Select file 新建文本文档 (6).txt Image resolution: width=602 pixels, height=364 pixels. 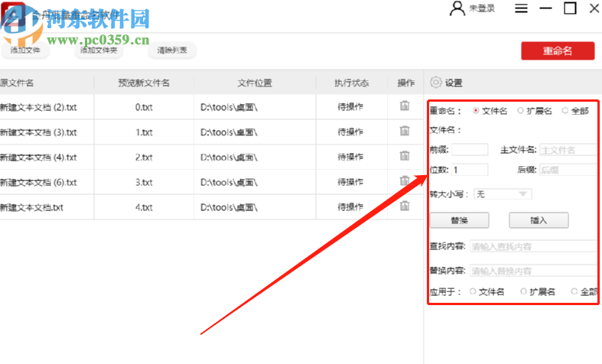(38, 182)
